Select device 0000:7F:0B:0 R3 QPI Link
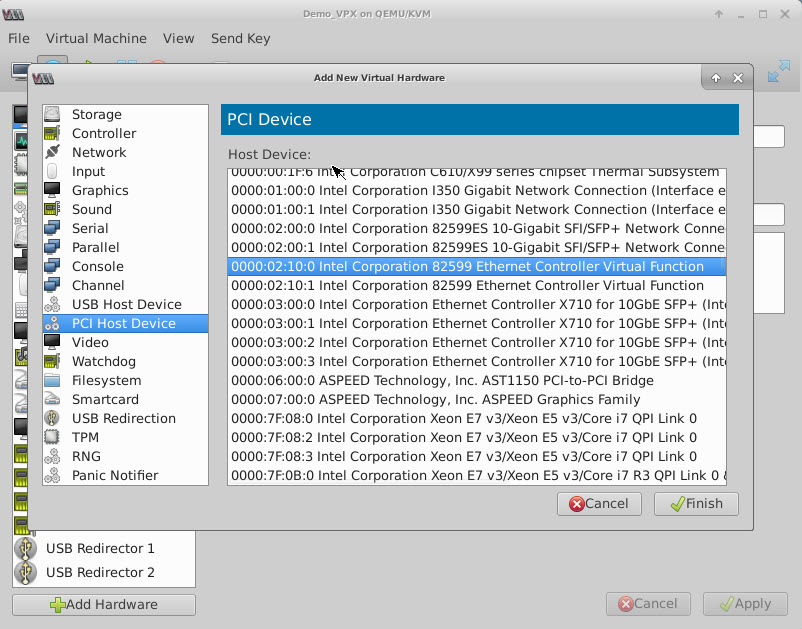 (x=477, y=475)
